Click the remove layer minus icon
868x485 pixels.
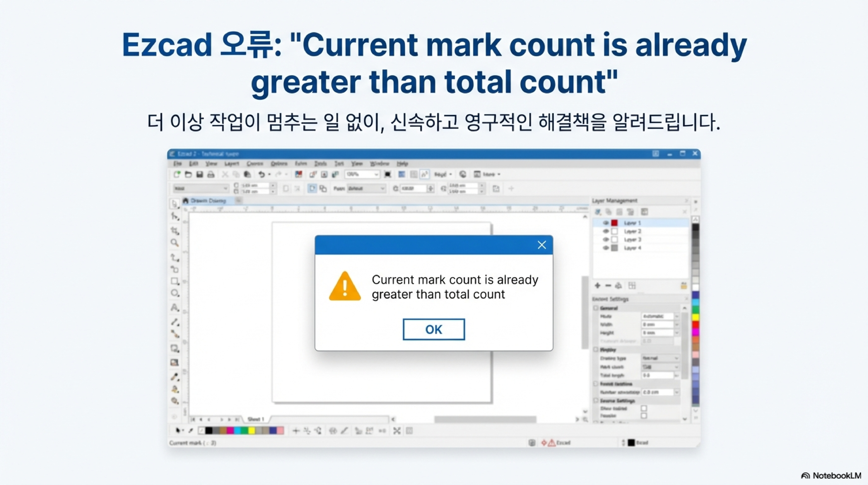pyautogui.click(x=608, y=286)
